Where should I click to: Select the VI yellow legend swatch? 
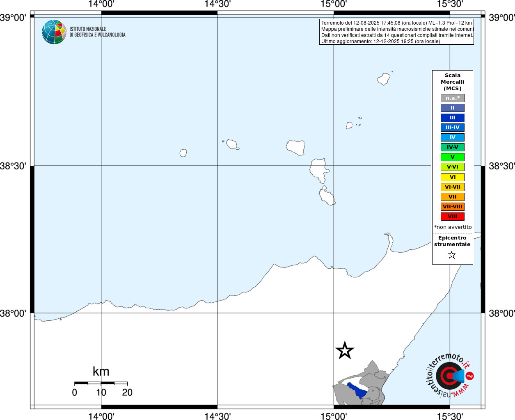[453, 177]
